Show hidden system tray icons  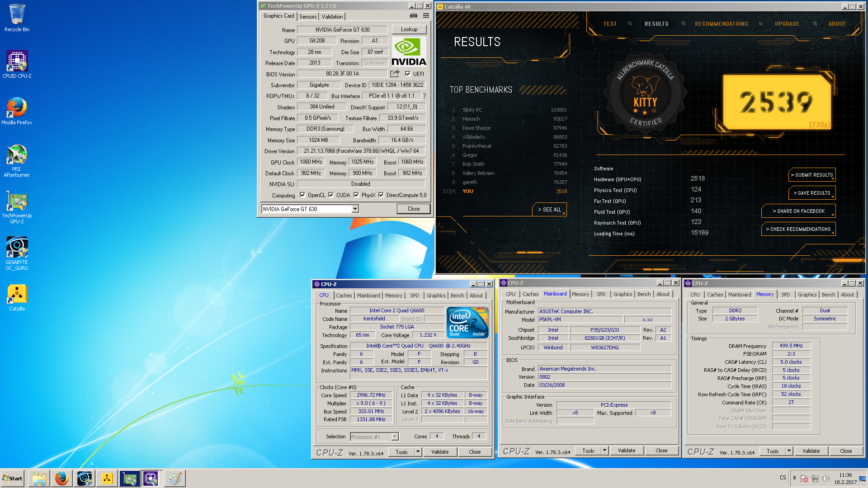794,478
